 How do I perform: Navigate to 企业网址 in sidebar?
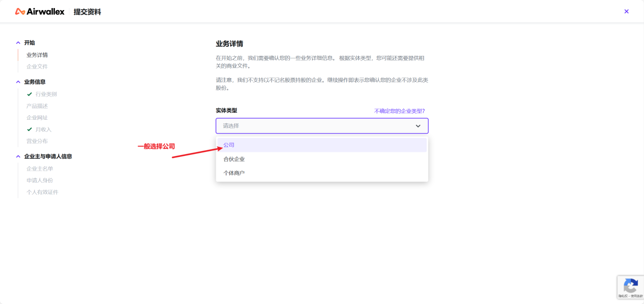coord(37,118)
